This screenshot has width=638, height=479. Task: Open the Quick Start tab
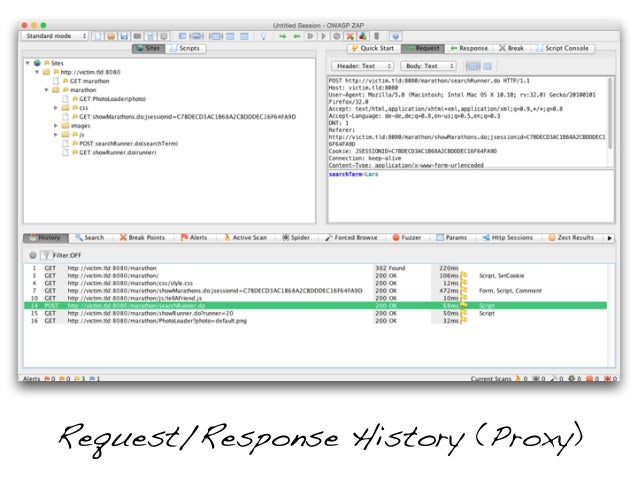click(373, 48)
